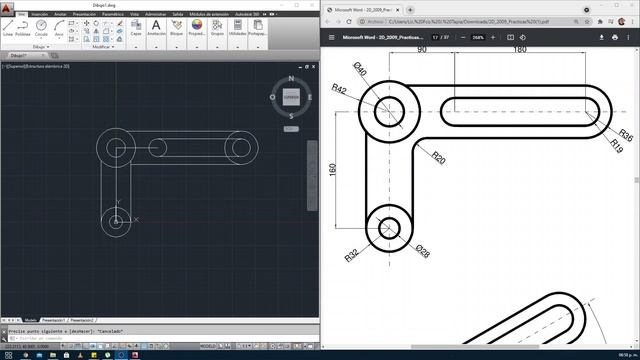Zoom out the PDF with minus button
Viewport: 640px width, 360px height.
point(463,38)
